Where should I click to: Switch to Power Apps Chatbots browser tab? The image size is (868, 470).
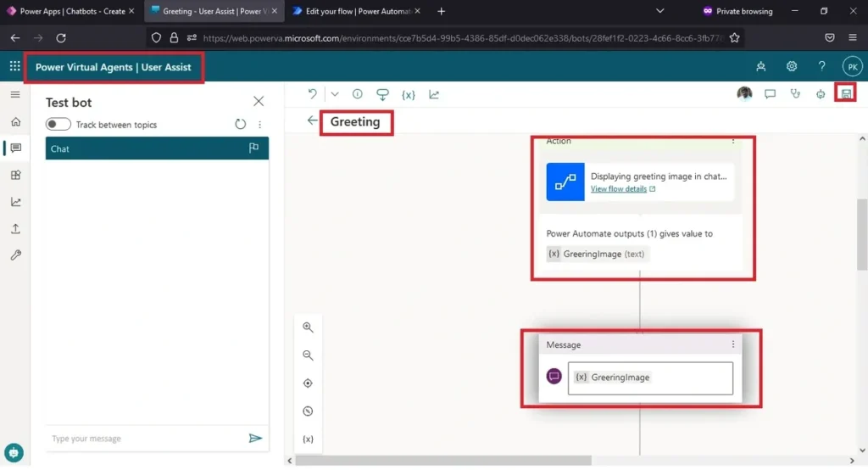[71, 11]
